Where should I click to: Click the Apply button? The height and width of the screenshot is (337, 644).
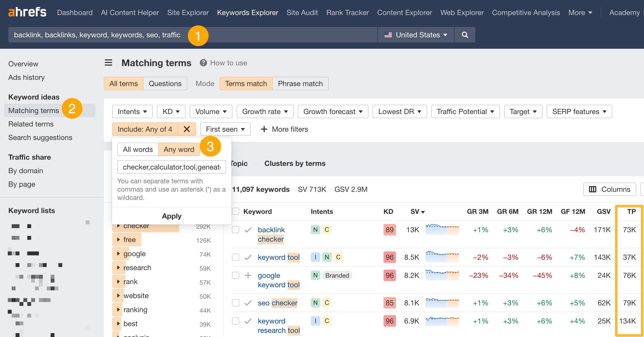tap(172, 216)
